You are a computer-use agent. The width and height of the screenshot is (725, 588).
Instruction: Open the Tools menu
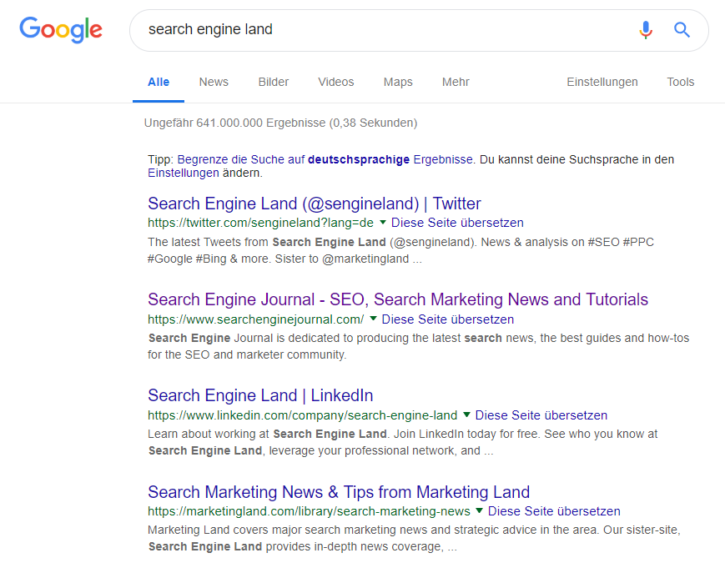tap(680, 82)
